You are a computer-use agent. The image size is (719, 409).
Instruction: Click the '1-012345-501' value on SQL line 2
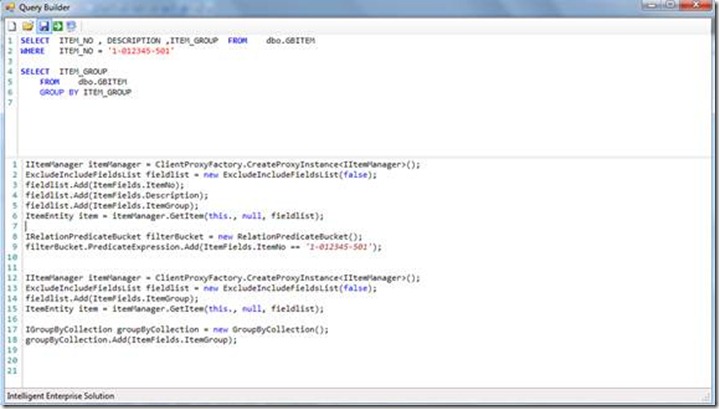coord(141,51)
